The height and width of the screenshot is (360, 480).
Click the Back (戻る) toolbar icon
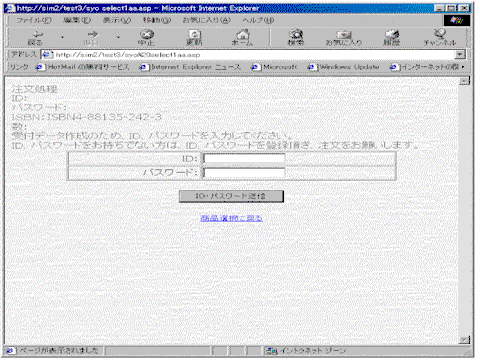point(35,38)
